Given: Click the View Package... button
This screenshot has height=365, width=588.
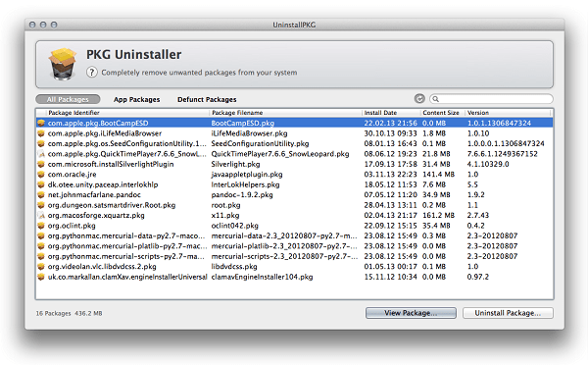Looking at the screenshot, I should point(411,313).
